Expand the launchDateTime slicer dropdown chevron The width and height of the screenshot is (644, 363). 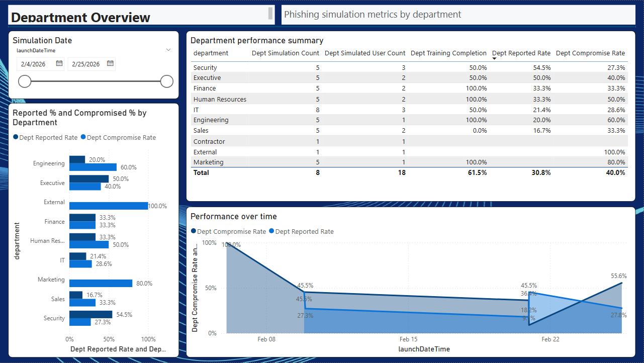coord(168,50)
